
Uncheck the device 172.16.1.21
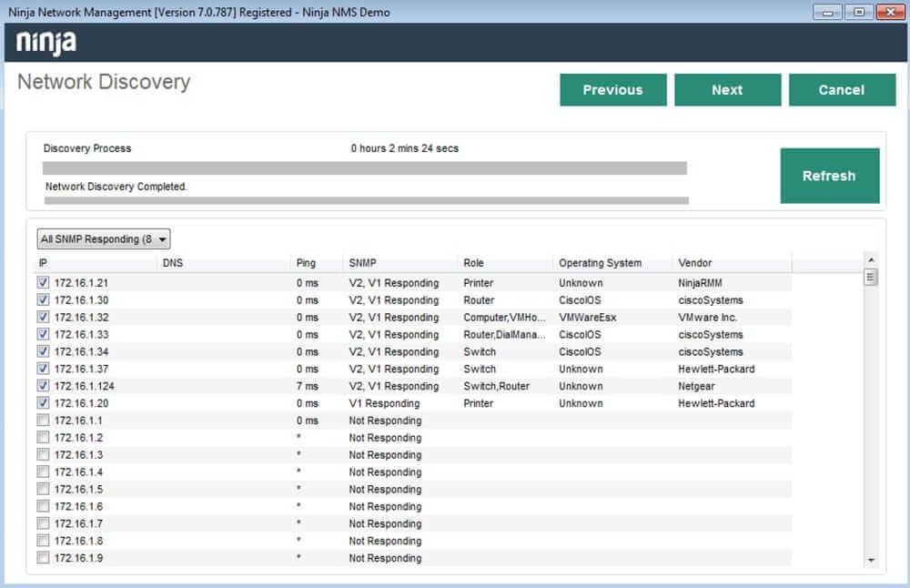43,282
